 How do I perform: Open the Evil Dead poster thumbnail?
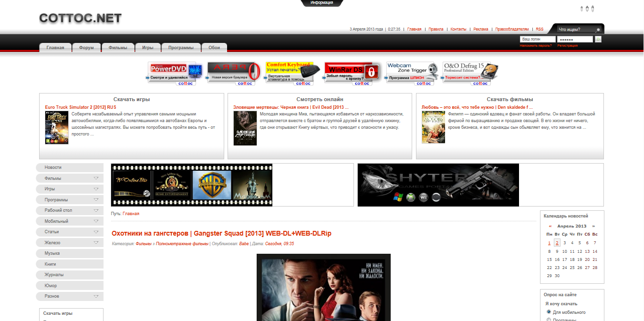pos(245,128)
